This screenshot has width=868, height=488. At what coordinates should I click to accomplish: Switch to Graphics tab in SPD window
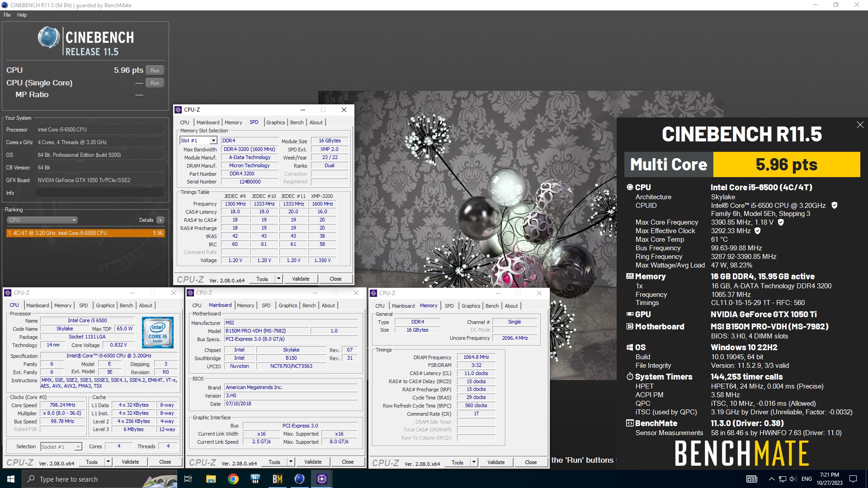275,122
